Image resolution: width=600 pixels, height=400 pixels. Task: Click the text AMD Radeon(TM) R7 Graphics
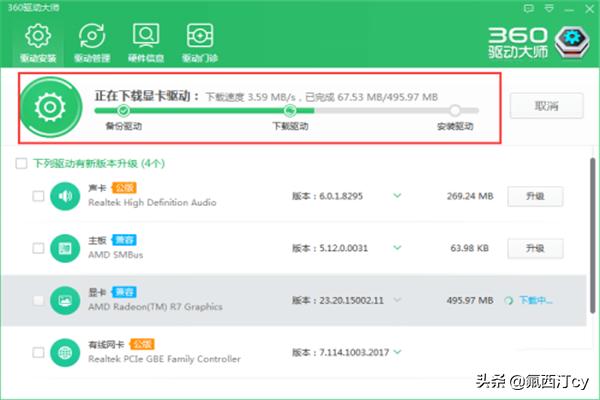[x=155, y=307]
